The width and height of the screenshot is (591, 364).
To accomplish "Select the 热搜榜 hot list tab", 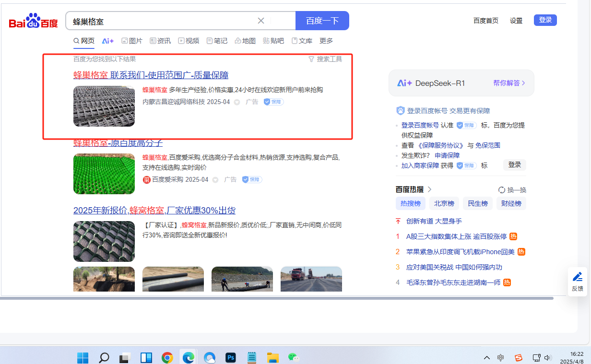I will point(411,203).
